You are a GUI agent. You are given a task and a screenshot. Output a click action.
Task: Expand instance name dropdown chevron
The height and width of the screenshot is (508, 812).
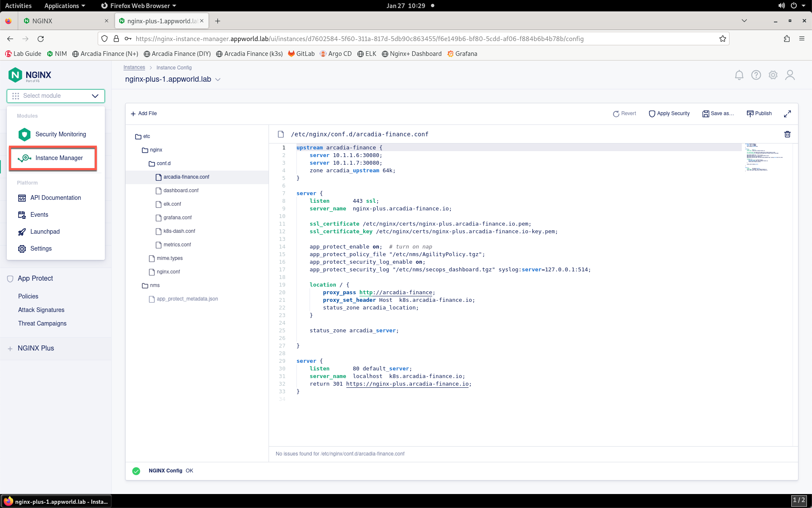(218, 80)
